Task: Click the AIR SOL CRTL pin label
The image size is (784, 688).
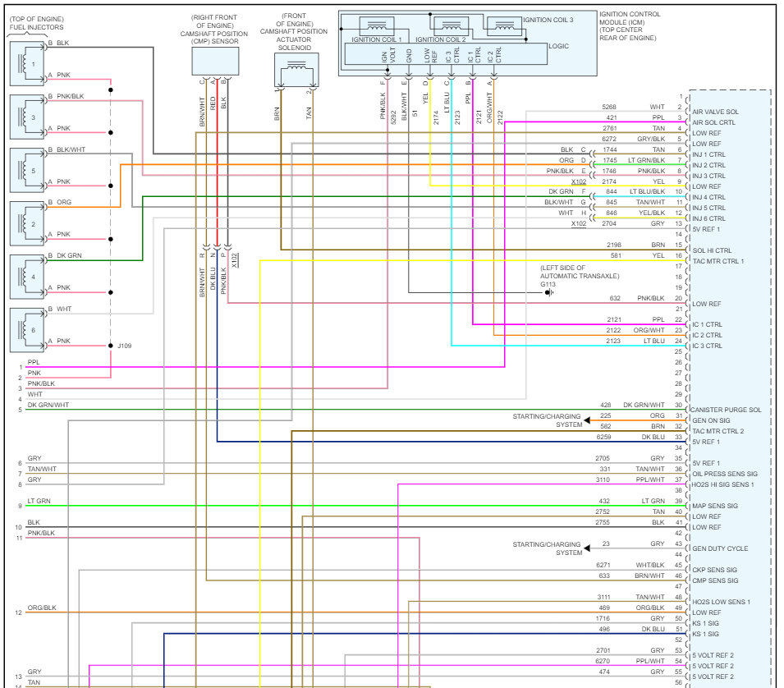Action: 713,122
